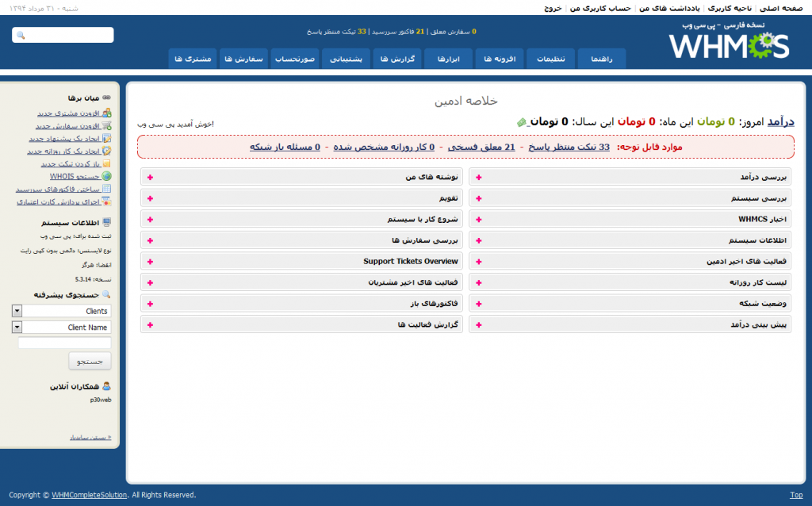Expand the وضعیت شبکه widget
The image size is (812, 506).
coord(478,304)
